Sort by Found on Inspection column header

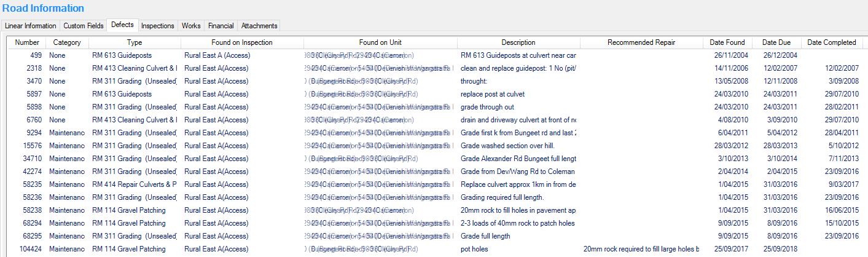[242, 42]
